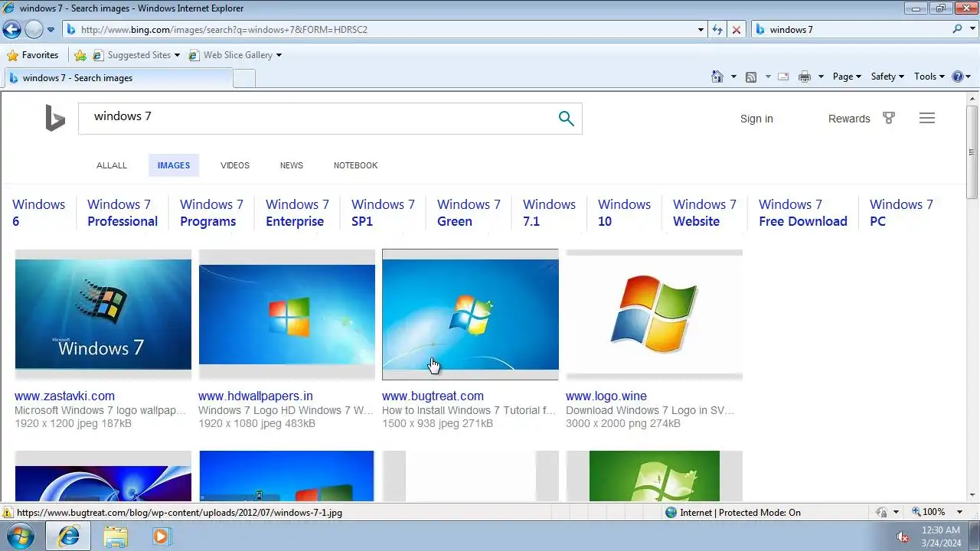Click the www.hdwallpapers.in link
The image size is (980, 551).
click(x=256, y=396)
